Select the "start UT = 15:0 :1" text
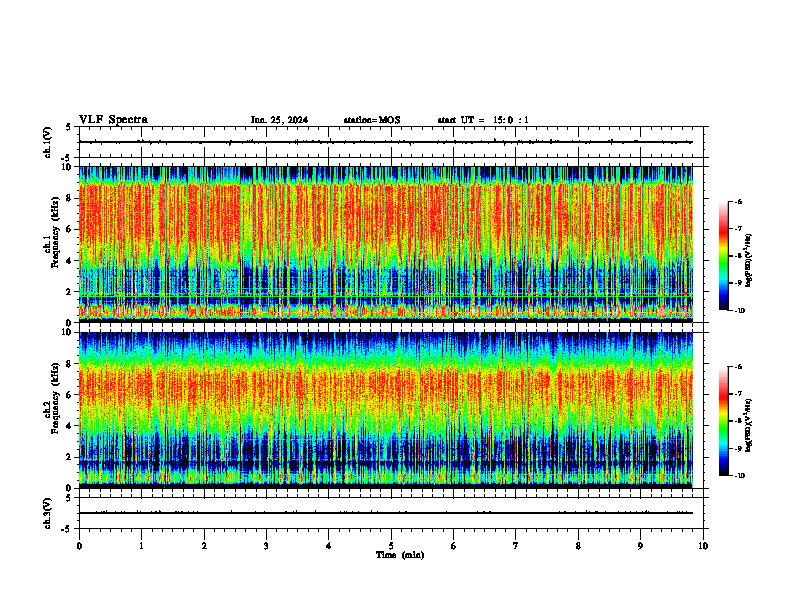This screenshot has width=792, height=612. point(483,120)
